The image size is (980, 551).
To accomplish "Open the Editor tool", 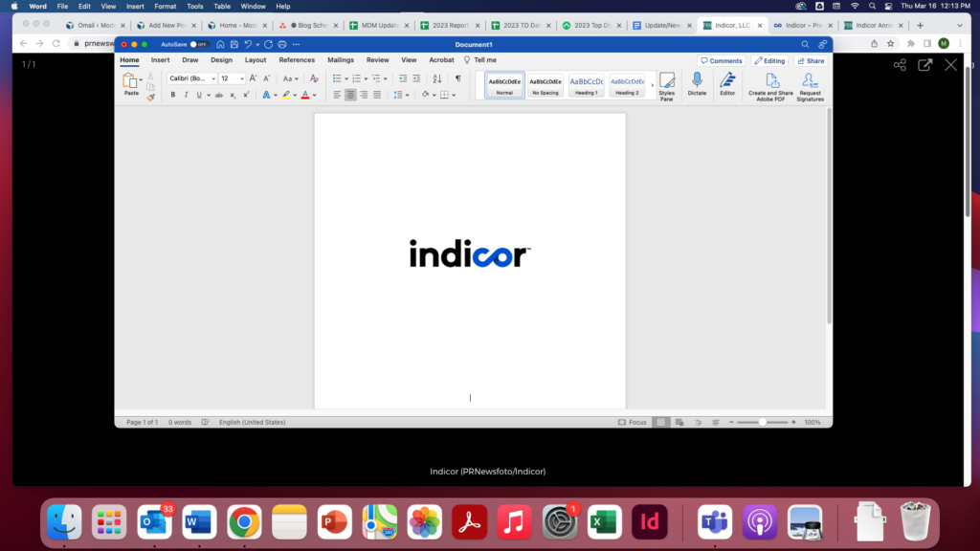I will coord(727,85).
